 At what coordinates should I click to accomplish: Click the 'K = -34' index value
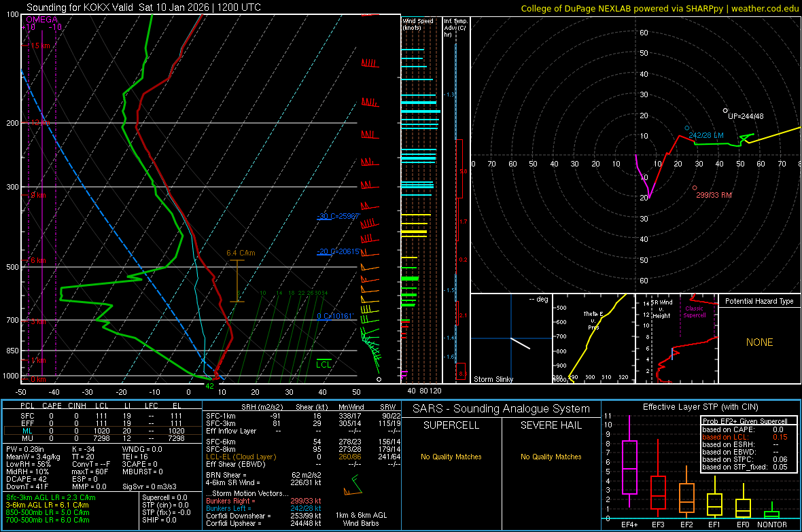[x=84, y=449]
